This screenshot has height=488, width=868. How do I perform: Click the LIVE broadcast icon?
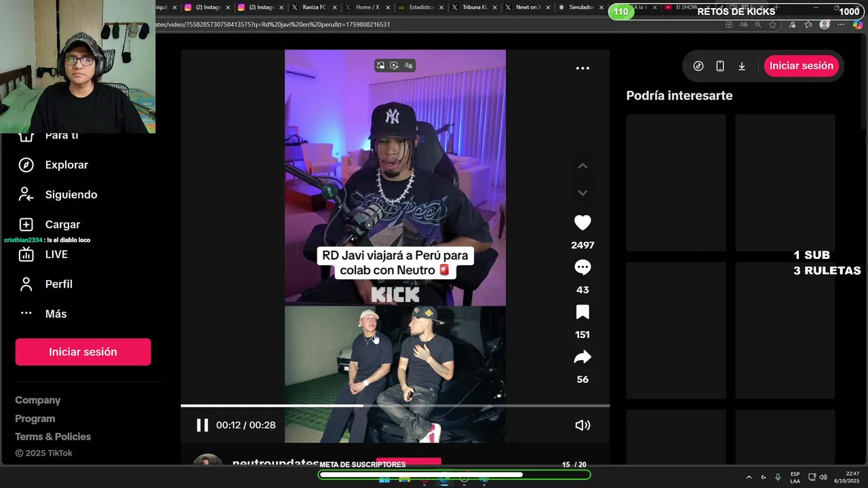pos(26,254)
